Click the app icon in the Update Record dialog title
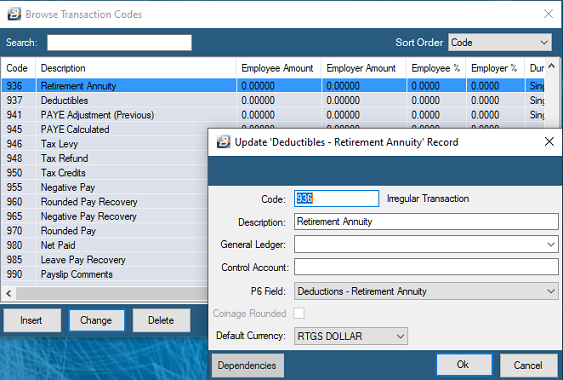The image size is (563, 380). [x=223, y=142]
